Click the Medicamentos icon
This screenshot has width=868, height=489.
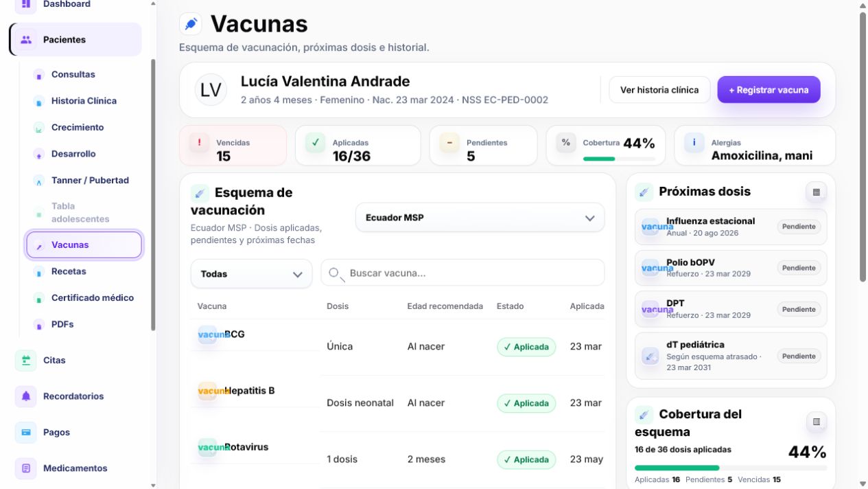point(26,468)
